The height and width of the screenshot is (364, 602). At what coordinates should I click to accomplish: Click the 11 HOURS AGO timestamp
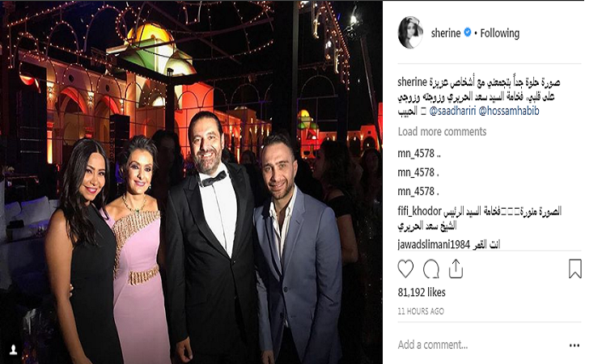[421, 311]
